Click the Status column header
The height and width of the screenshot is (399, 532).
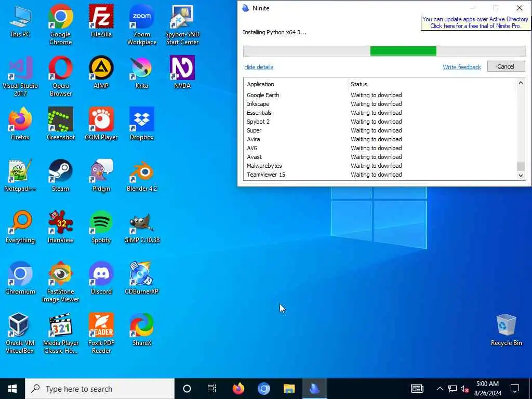pos(359,84)
